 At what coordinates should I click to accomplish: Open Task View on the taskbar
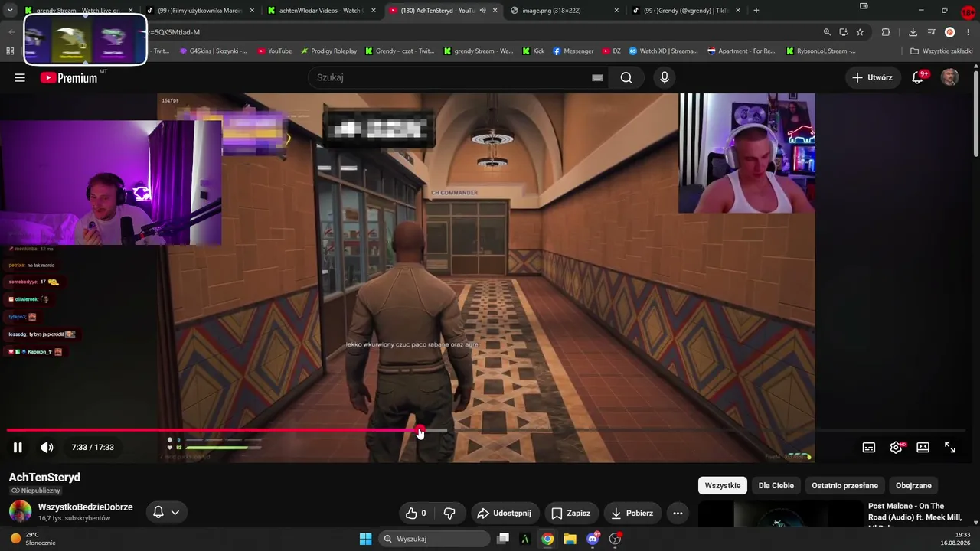(x=503, y=539)
